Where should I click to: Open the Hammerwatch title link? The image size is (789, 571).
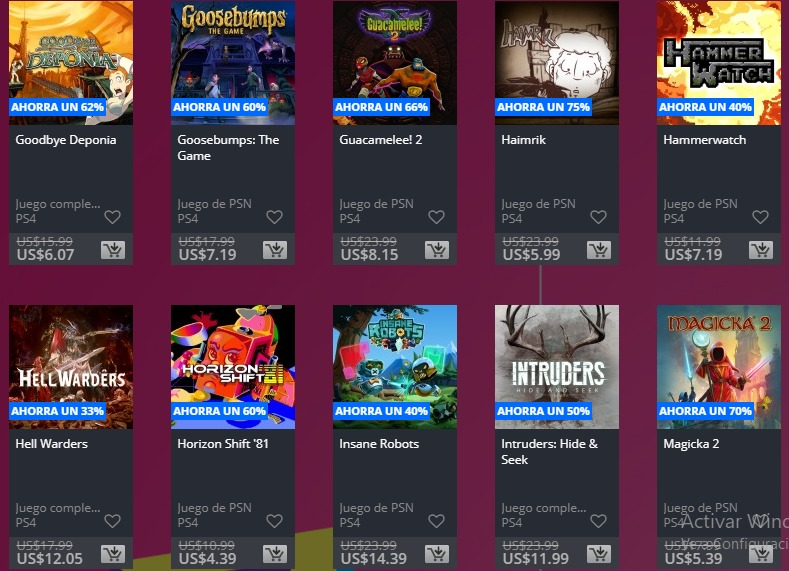tap(704, 140)
